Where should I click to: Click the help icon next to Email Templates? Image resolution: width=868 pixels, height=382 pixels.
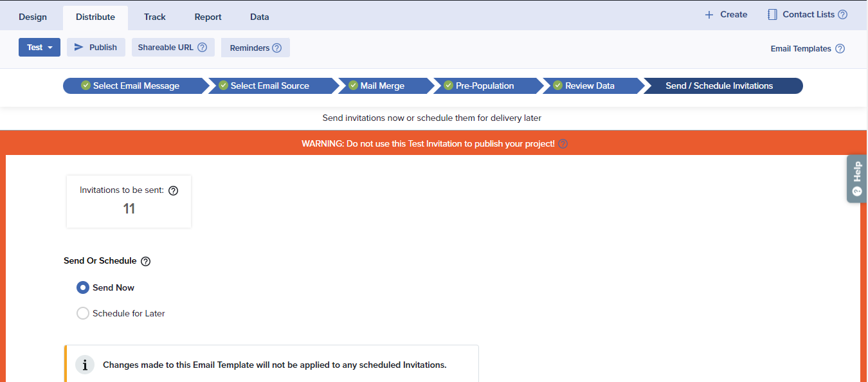click(840, 49)
